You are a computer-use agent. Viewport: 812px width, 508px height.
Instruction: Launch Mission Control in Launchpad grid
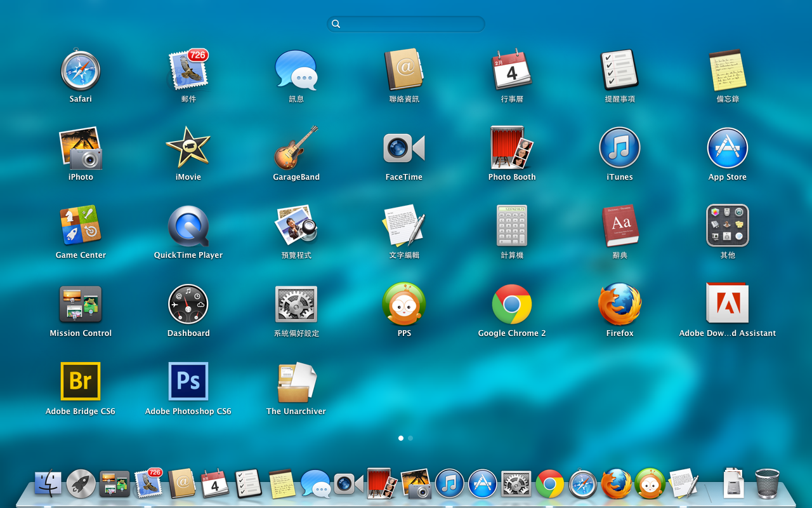point(81,304)
